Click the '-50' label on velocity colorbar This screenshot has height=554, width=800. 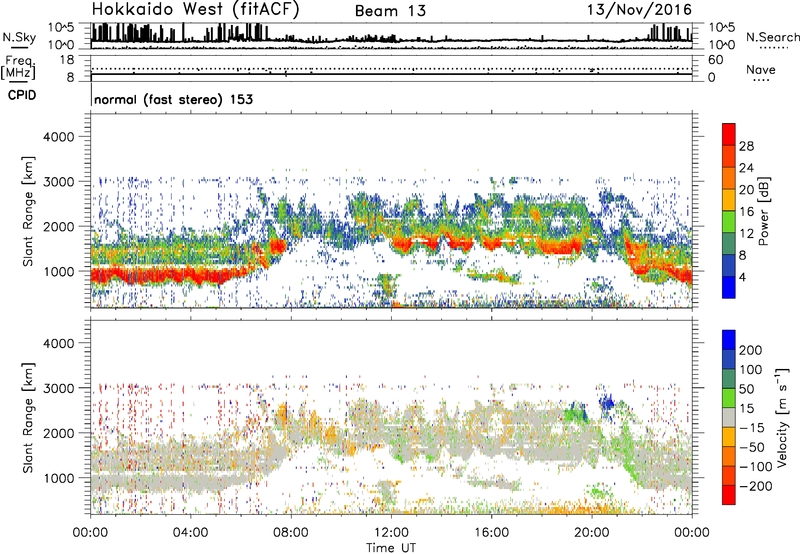pyautogui.click(x=752, y=448)
